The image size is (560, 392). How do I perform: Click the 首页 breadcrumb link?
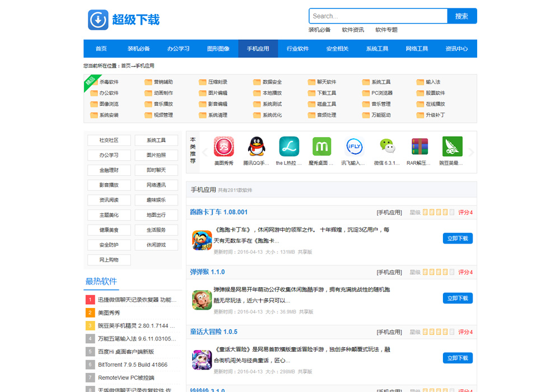coord(125,66)
